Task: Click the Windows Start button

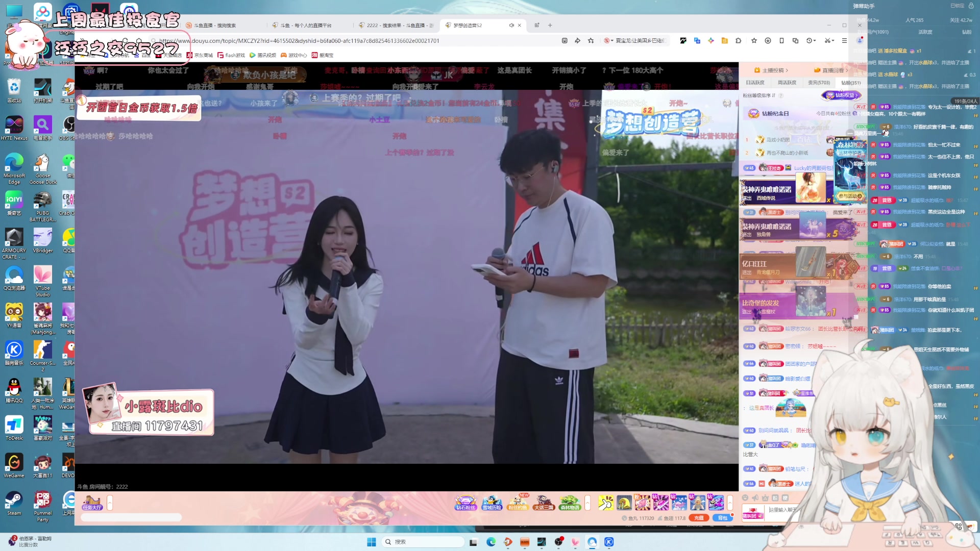Action: pos(372,542)
